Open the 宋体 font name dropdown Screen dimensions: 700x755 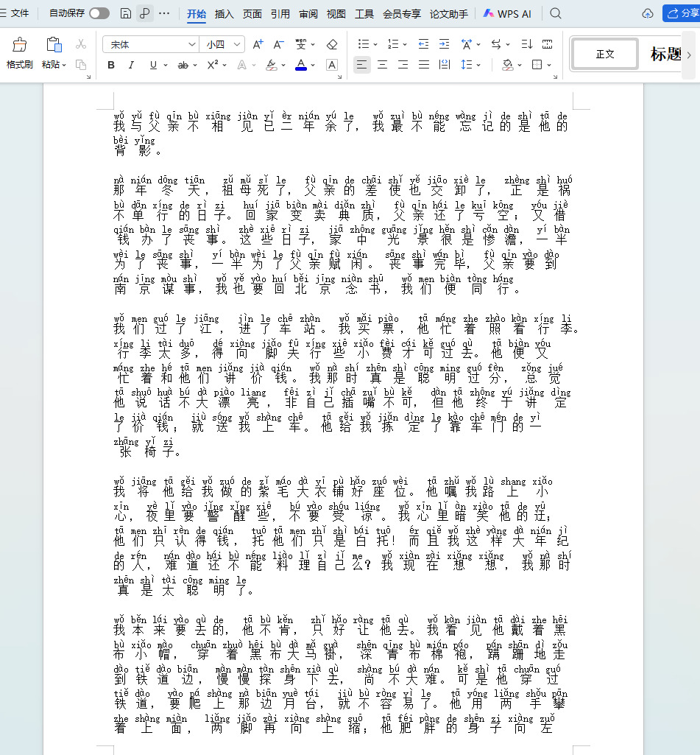coord(151,44)
